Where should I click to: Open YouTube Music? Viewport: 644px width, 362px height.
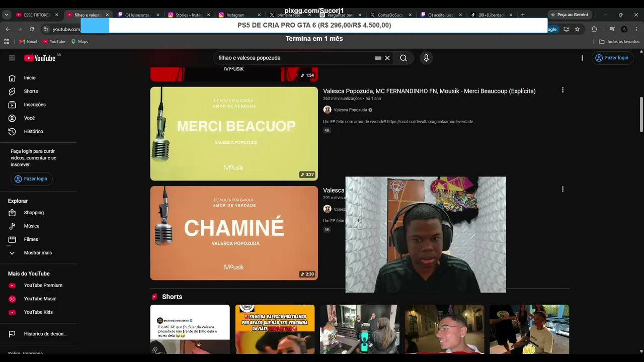click(x=40, y=299)
